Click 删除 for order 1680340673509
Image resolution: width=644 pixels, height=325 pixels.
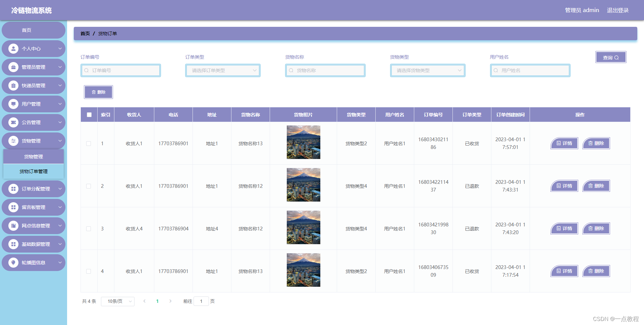point(596,271)
